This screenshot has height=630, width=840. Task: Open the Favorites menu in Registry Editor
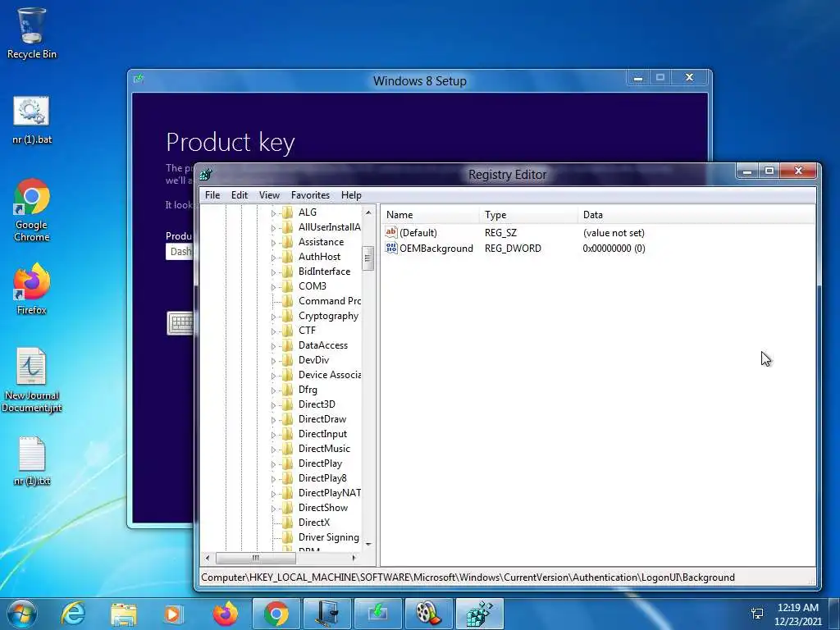tap(310, 195)
